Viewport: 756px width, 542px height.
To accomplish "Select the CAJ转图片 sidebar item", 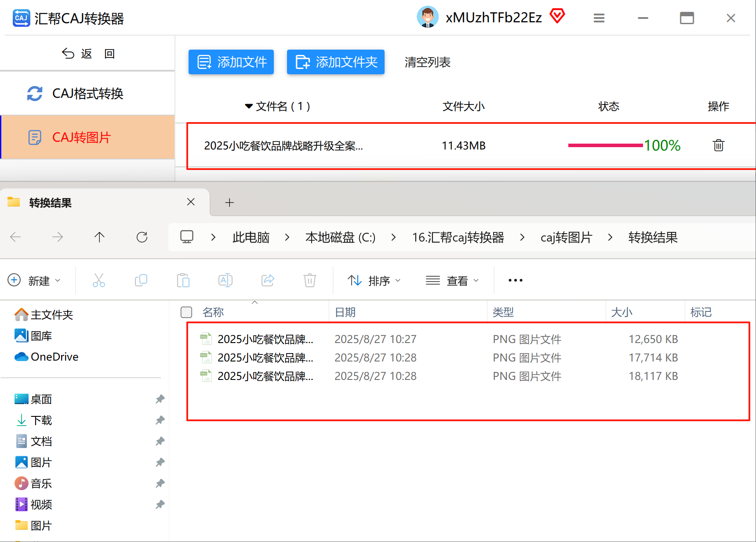I will coord(87,137).
